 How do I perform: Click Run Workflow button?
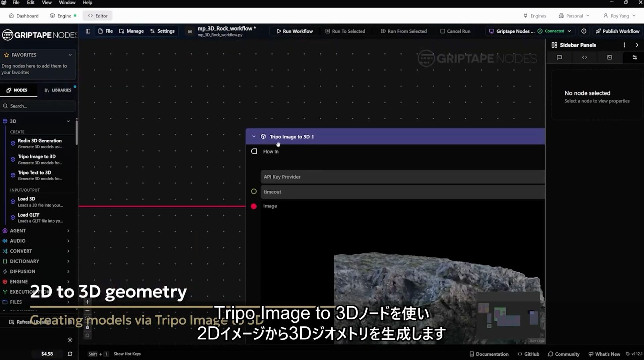pyautogui.click(x=294, y=31)
